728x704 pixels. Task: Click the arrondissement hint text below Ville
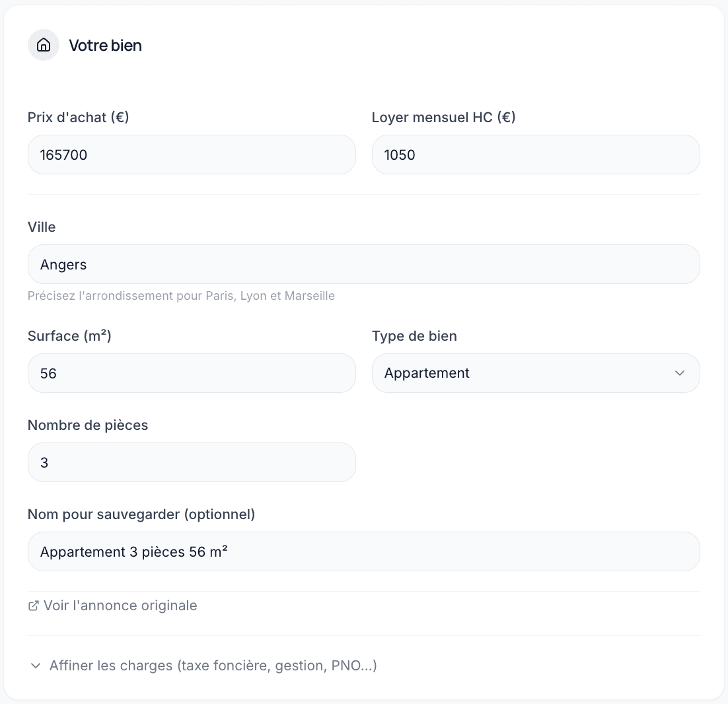pos(181,296)
